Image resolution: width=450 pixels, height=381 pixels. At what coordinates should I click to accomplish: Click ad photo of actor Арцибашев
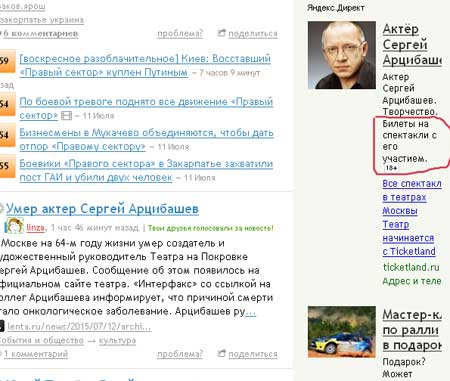342,55
